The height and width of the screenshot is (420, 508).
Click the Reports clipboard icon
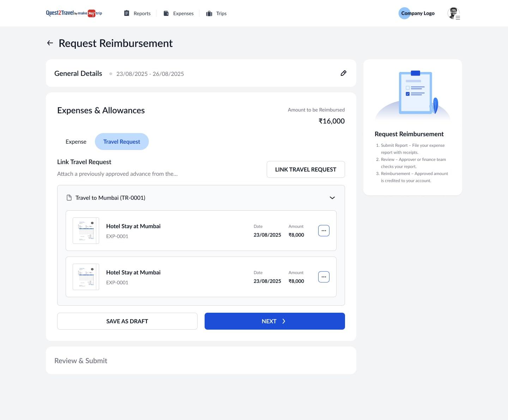127,13
